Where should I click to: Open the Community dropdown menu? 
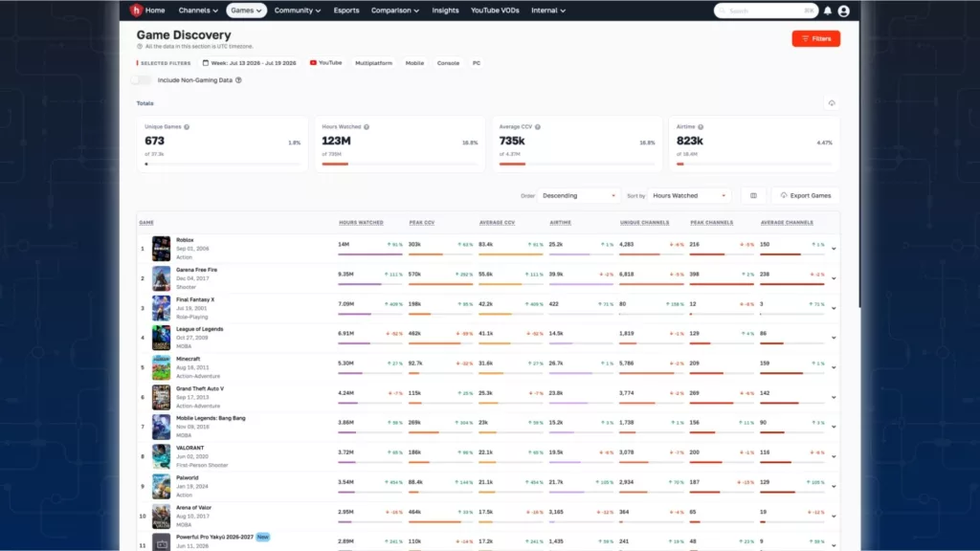(x=297, y=11)
